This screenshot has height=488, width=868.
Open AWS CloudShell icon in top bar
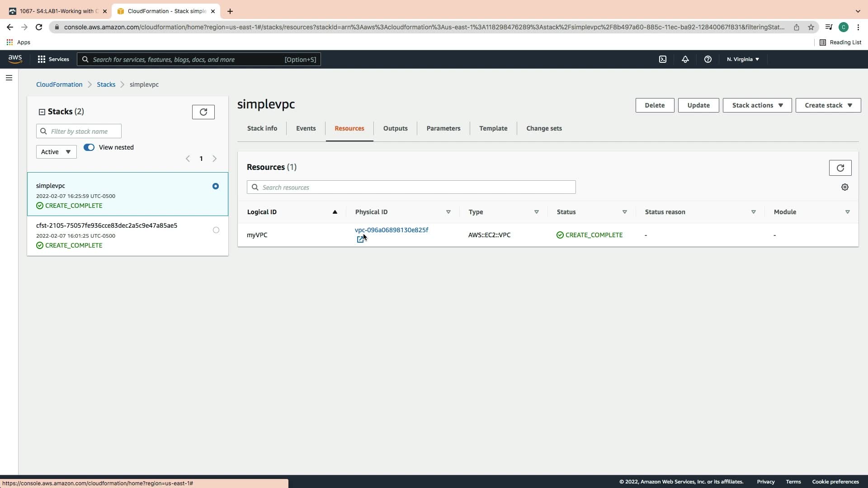click(663, 59)
